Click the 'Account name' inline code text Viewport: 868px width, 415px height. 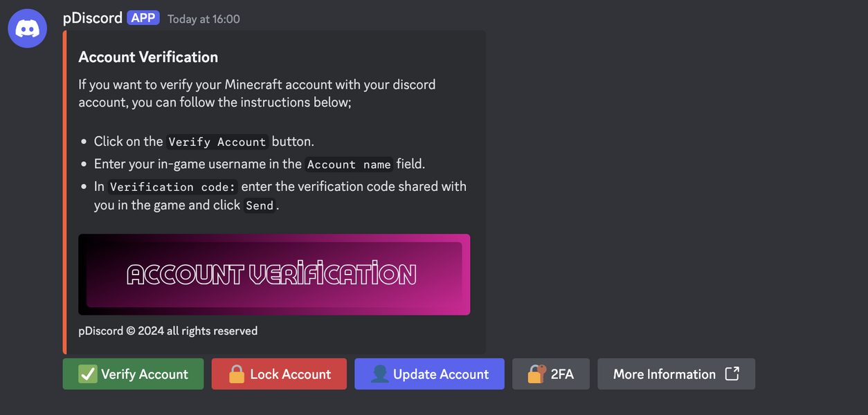(x=349, y=165)
